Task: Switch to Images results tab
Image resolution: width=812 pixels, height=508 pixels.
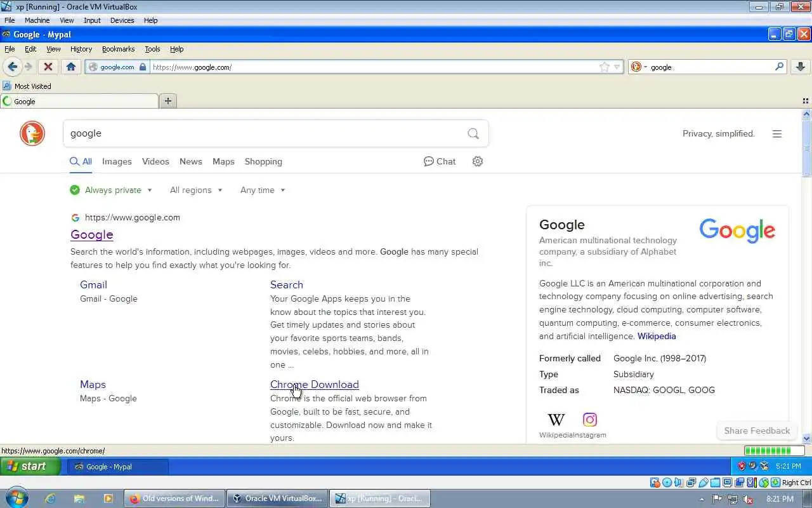Action: 117,161
